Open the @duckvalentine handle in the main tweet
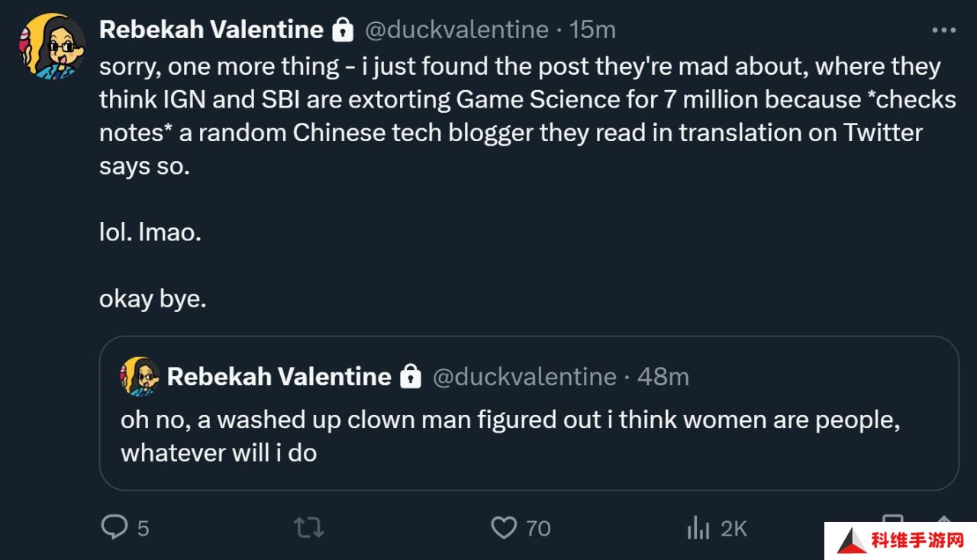 [456, 30]
